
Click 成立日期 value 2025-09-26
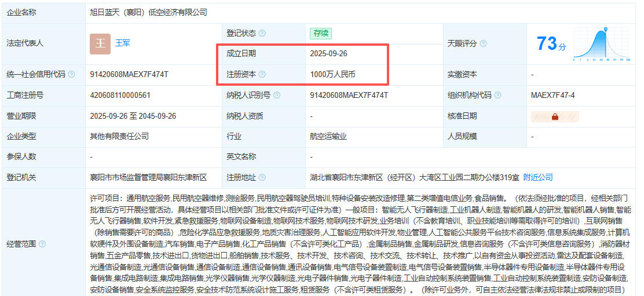pyautogui.click(x=329, y=54)
